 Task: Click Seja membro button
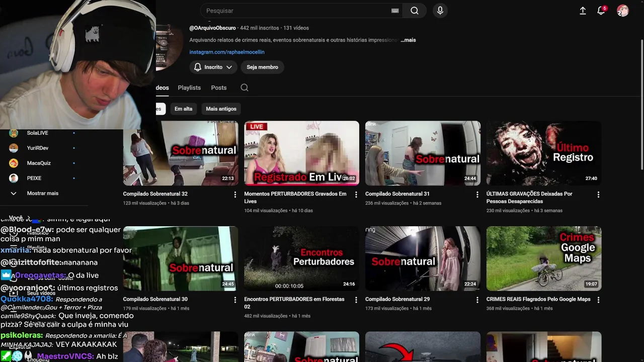click(x=262, y=67)
